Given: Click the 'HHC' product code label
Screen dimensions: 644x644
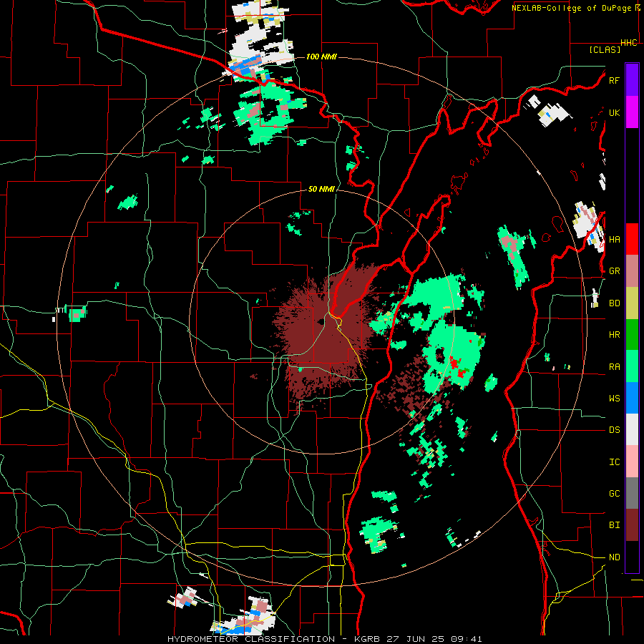Looking at the screenshot, I should coord(629,43).
